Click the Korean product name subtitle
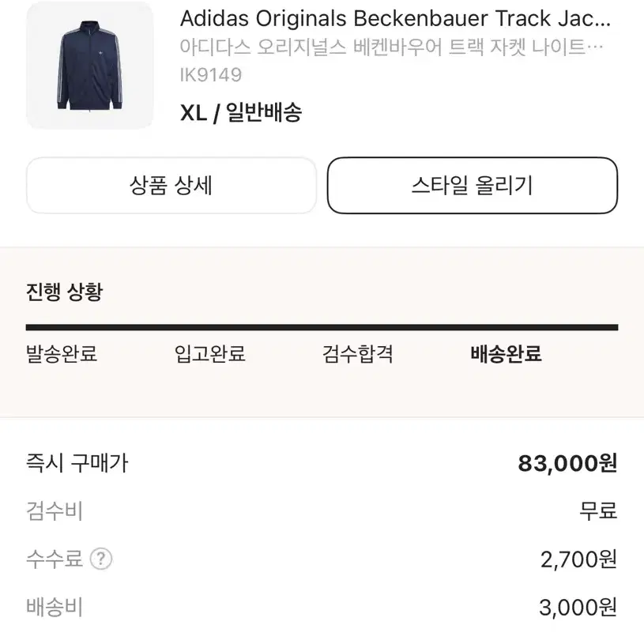The height and width of the screenshot is (644, 644). 391,47
